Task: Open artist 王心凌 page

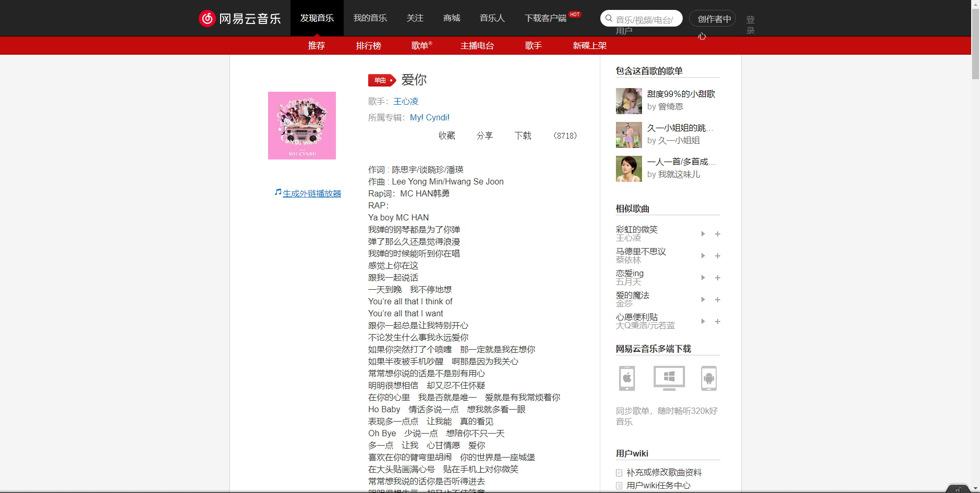Action: pos(406,101)
